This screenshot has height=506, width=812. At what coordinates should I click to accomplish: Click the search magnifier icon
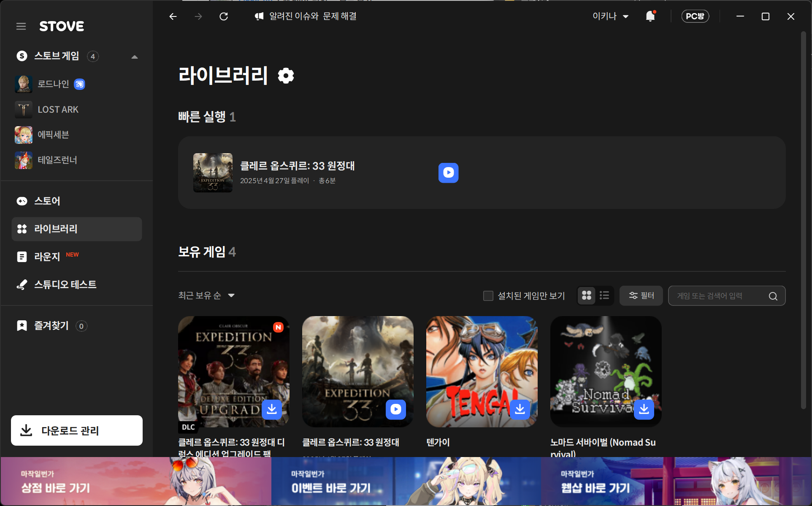[773, 296]
